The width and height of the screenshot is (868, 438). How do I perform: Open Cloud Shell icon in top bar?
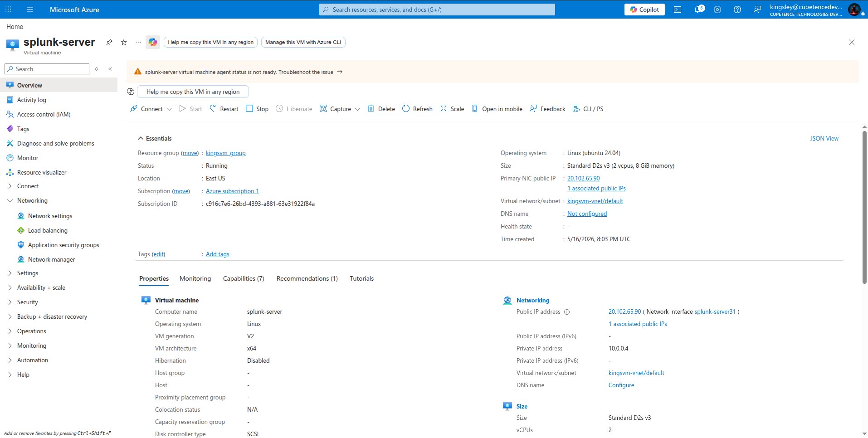click(678, 10)
